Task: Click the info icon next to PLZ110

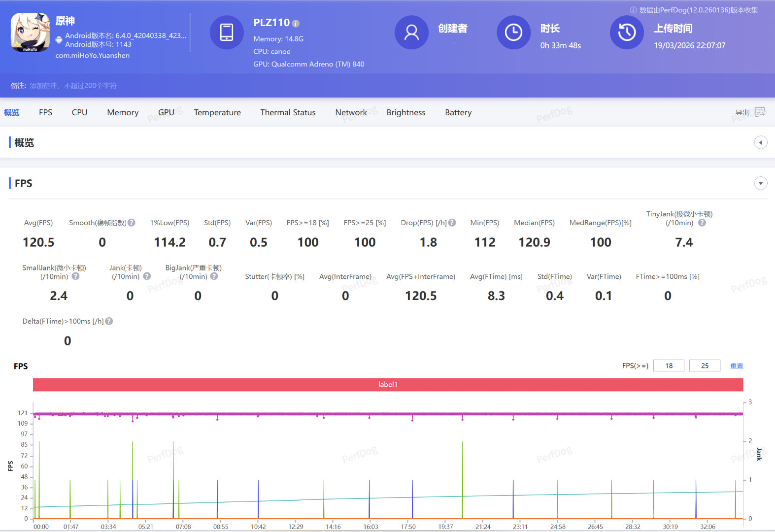Action: 296,23
